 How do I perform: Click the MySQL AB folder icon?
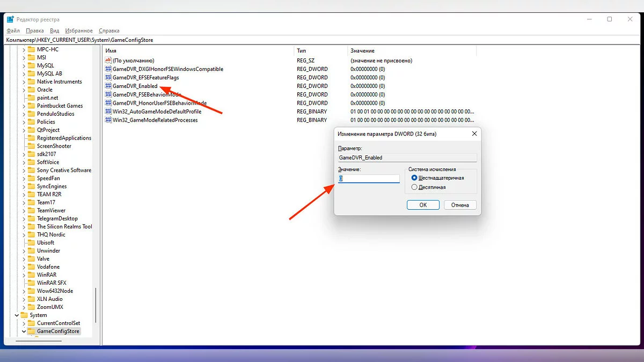coord(31,73)
